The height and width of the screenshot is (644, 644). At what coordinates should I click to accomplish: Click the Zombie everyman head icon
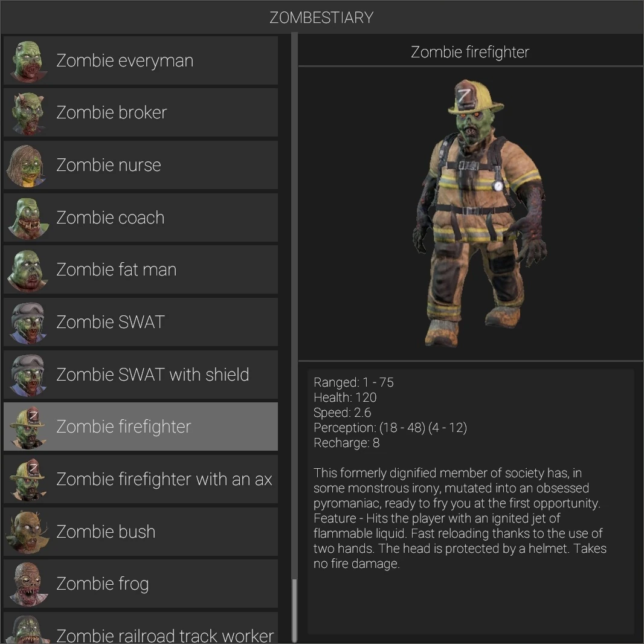(x=28, y=61)
